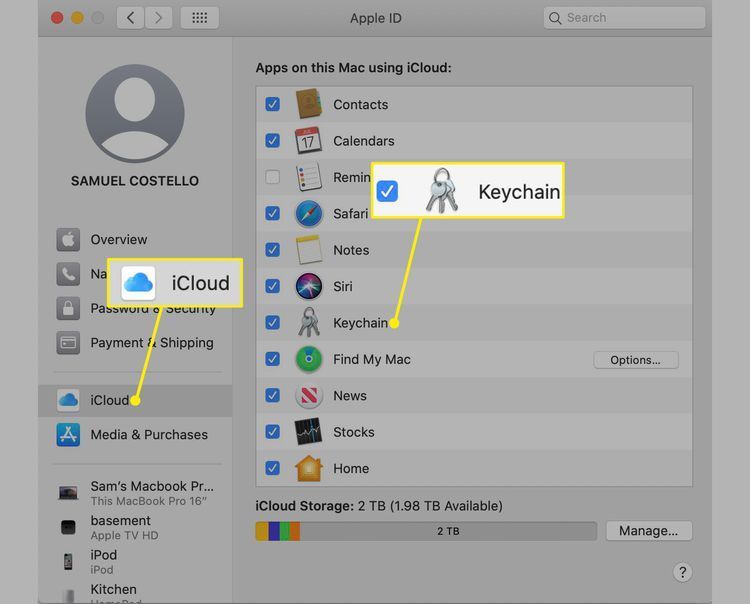The width and height of the screenshot is (750, 604).
Task: Click the Search field in toolbar
Action: pos(625,18)
